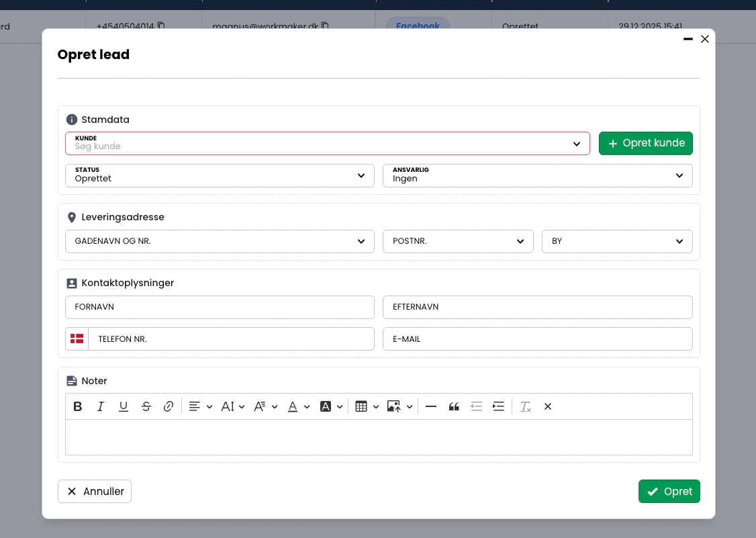Close the Opret lead dialog

tap(705, 39)
